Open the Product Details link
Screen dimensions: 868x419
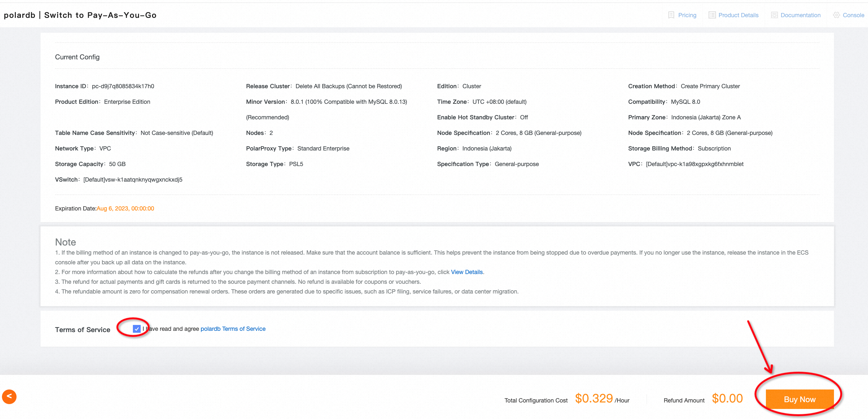point(738,15)
